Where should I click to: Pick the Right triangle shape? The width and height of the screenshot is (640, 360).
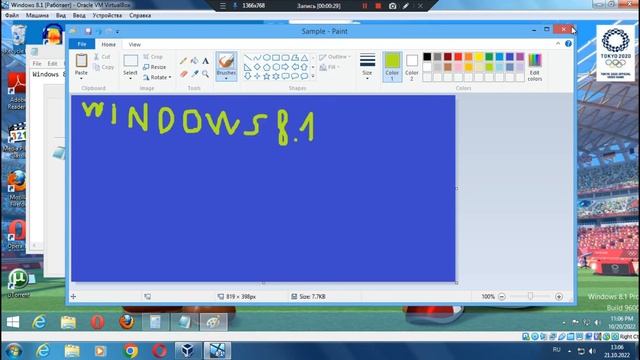tap(247, 67)
